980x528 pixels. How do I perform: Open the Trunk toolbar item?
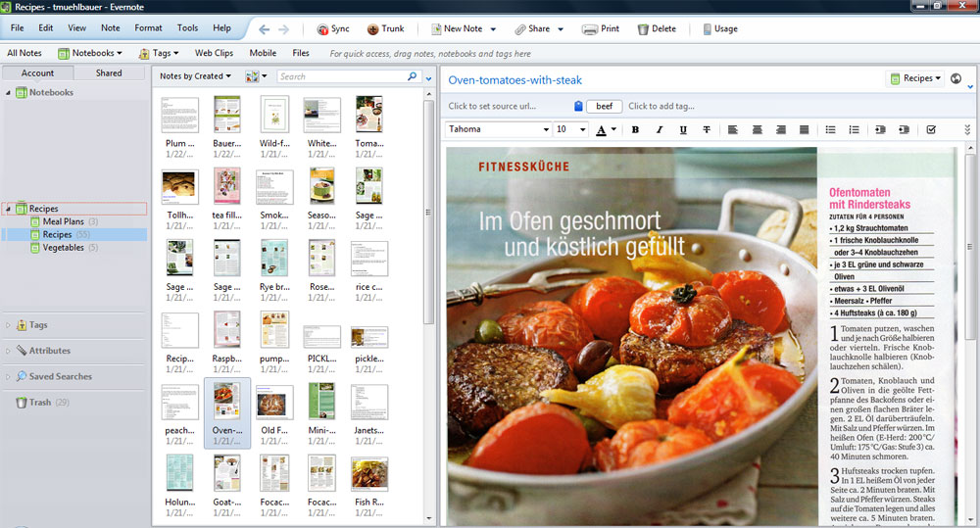click(x=385, y=28)
